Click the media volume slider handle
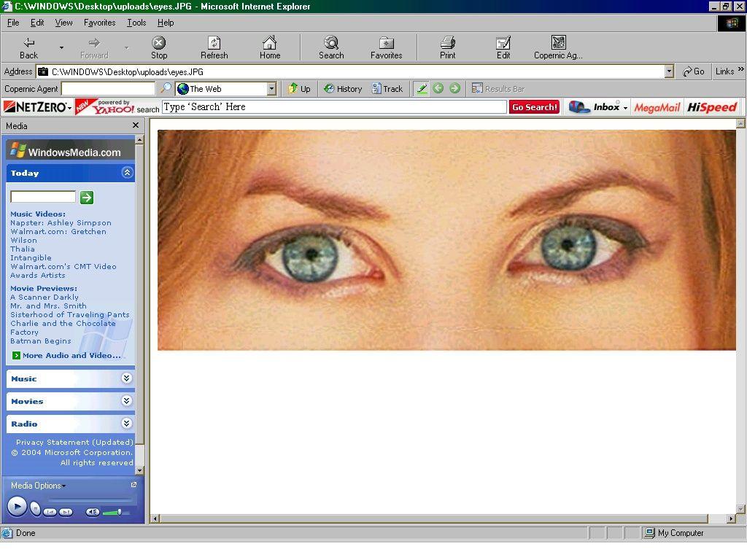This screenshot has width=747, height=560. click(x=120, y=512)
